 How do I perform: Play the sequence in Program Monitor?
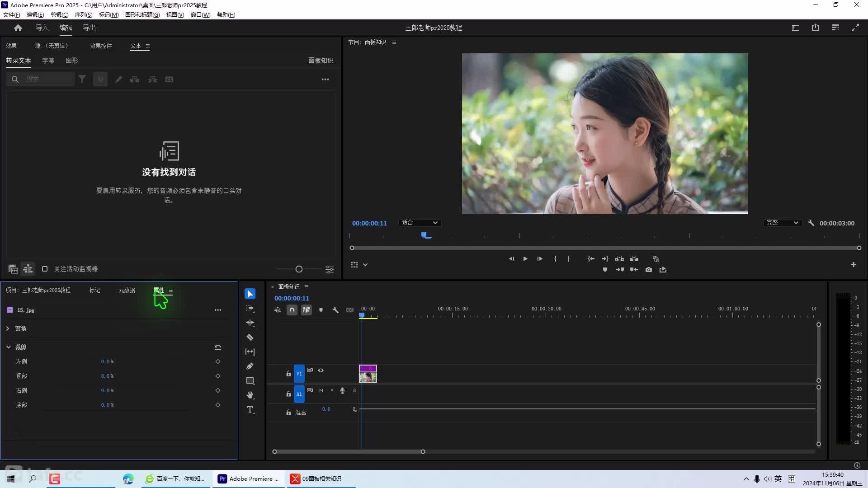(525, 259)
